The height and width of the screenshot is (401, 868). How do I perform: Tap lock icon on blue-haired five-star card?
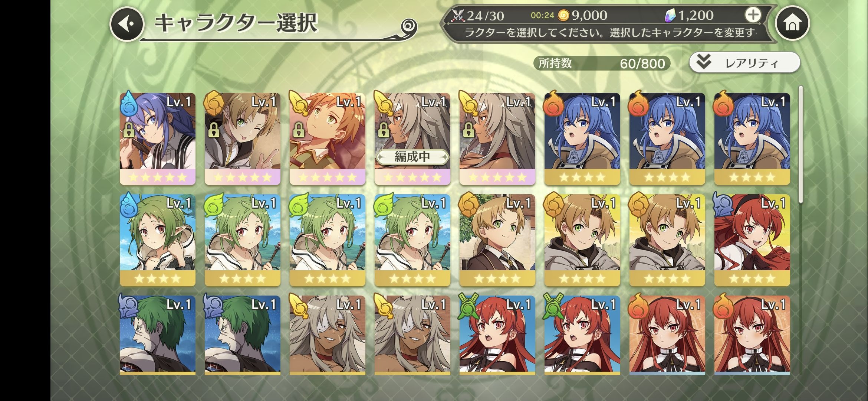pos(129,130)
